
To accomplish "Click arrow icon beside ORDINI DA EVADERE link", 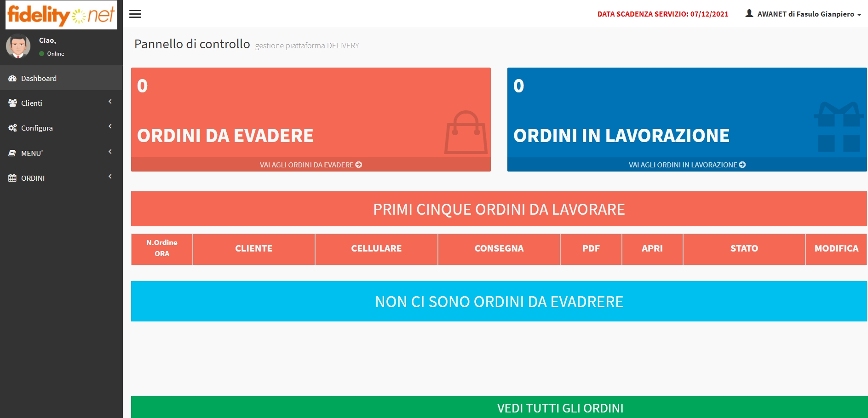I will (x=359, y=165).
